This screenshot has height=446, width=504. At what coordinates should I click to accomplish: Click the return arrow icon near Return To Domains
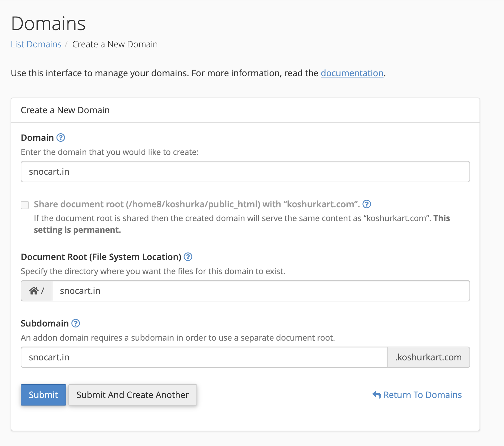click(x=377, y=395)
